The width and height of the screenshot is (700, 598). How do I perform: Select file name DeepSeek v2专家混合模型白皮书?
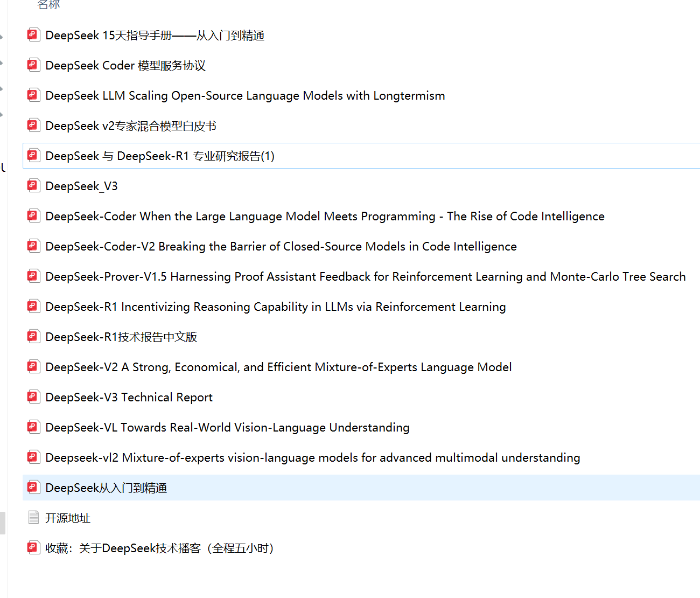131,126
